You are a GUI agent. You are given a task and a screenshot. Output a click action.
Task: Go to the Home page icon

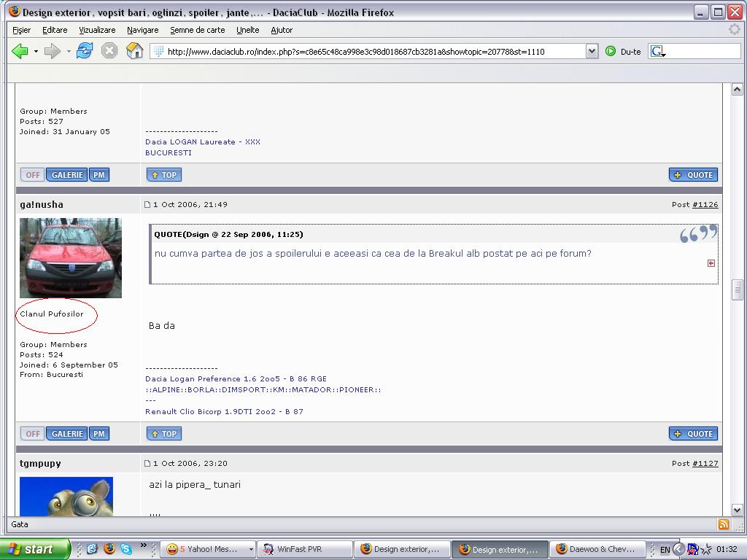click(134, 51)
